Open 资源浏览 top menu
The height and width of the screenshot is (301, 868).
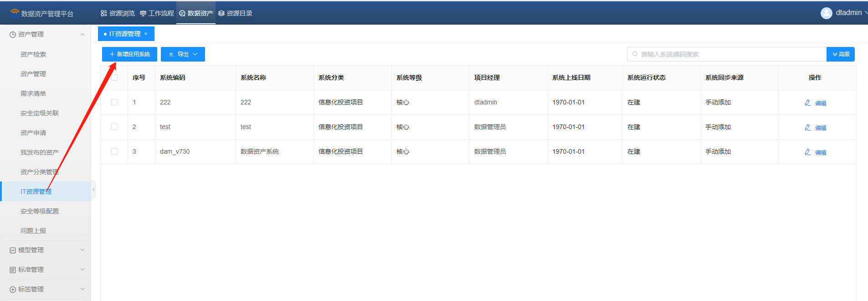(118, 13)
